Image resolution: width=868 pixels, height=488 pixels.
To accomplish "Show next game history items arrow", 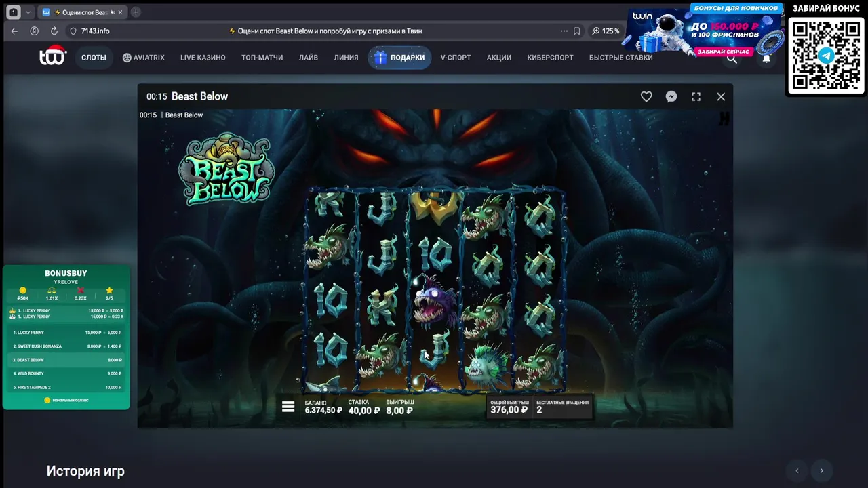I will [x=821, y=470].
